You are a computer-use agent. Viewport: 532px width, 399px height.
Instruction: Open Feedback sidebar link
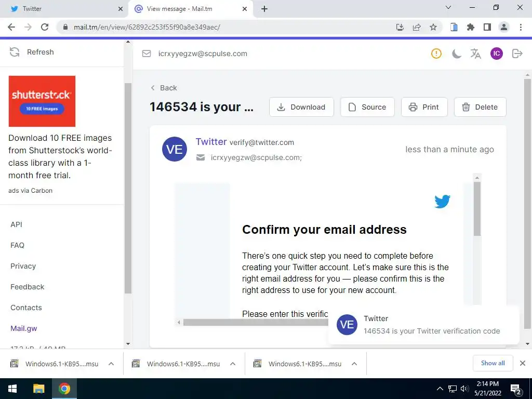tap(27, 287)
